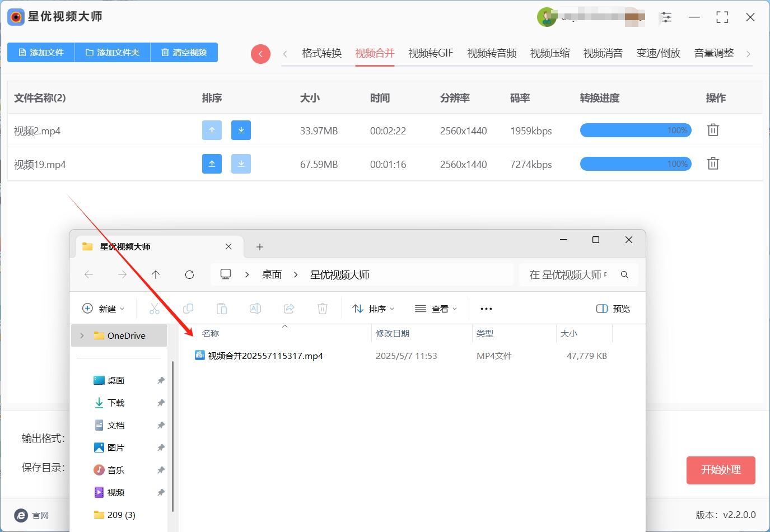770x532 pixels.
Task: Click the PC monitor icon in address bar
Action: click(x=226, y=274)
